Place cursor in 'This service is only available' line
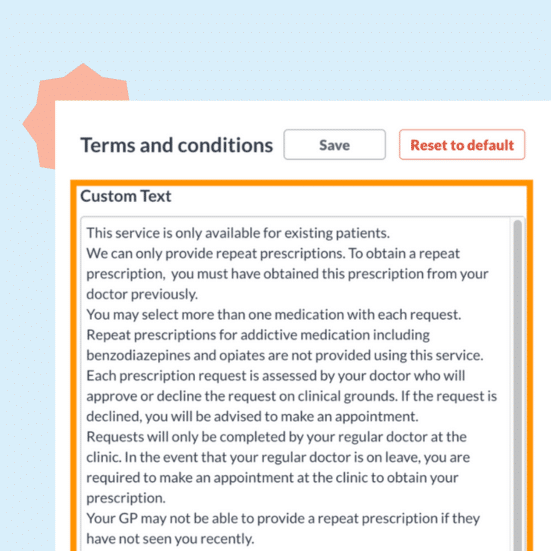The image size is (551, 551). tap(238, 233)
